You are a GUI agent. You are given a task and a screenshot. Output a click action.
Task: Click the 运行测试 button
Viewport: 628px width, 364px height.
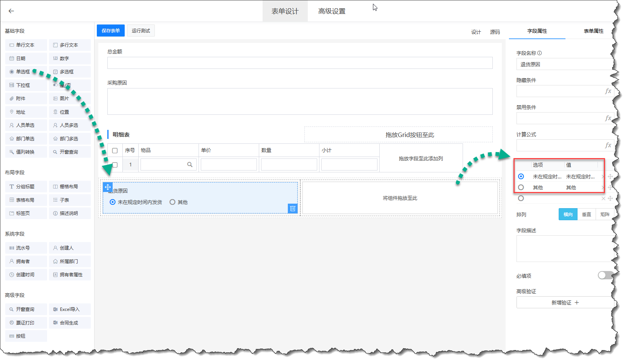pos(141,30)
